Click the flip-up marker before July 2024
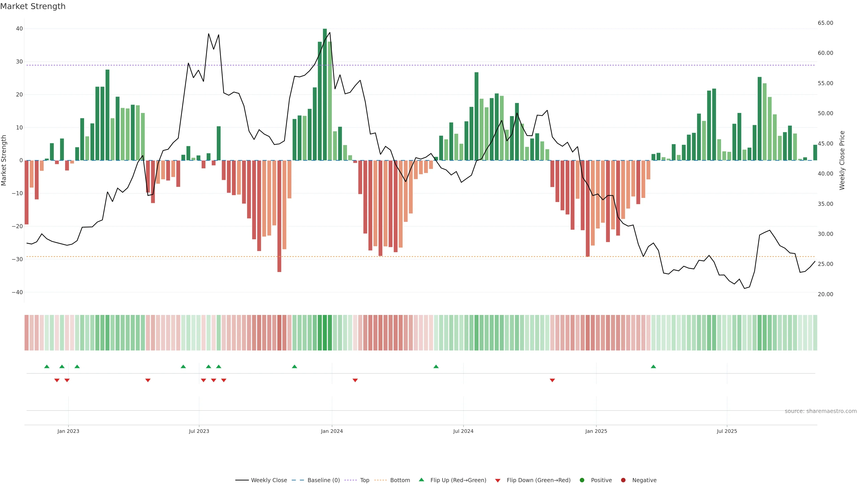Viewport: 868px width, 488px height. 436,366
